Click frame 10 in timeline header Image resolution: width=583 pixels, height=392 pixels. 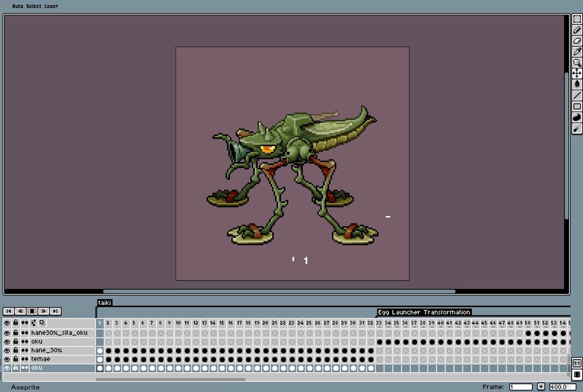tap(178, 323)
